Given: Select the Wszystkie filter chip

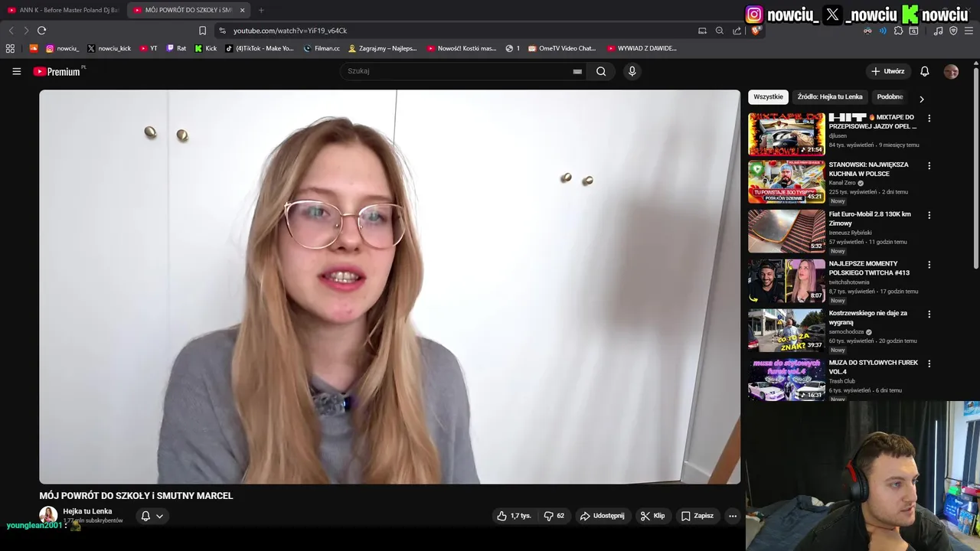Looking at the screenshot, I should click(x=768, y=97).
